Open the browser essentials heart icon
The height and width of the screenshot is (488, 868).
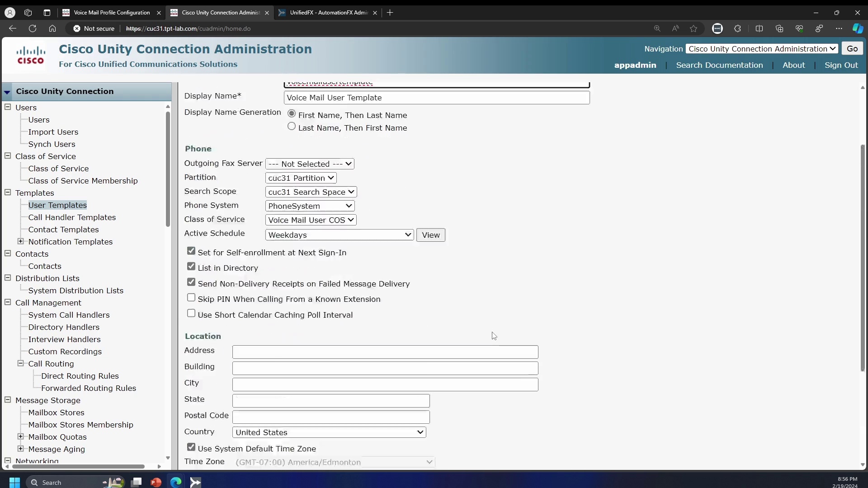(x=799, y=28)
